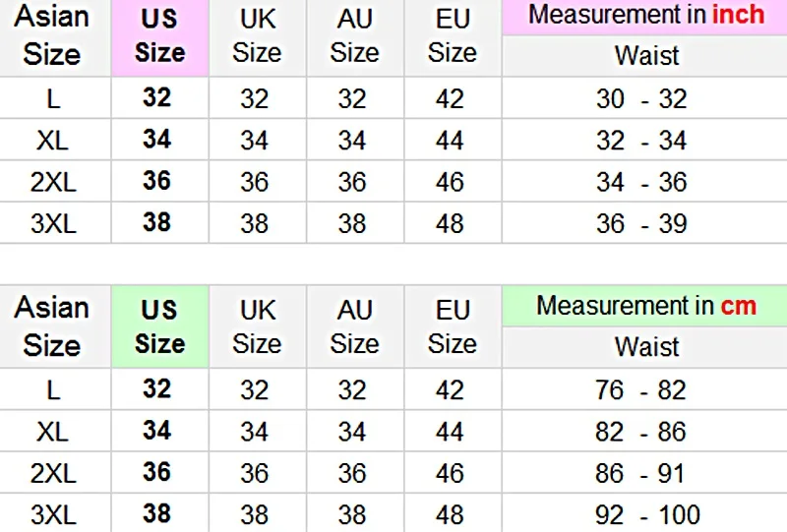Click the UK Size header in the bottom table
Screen dimensions: 787x532
pos(257,326)
